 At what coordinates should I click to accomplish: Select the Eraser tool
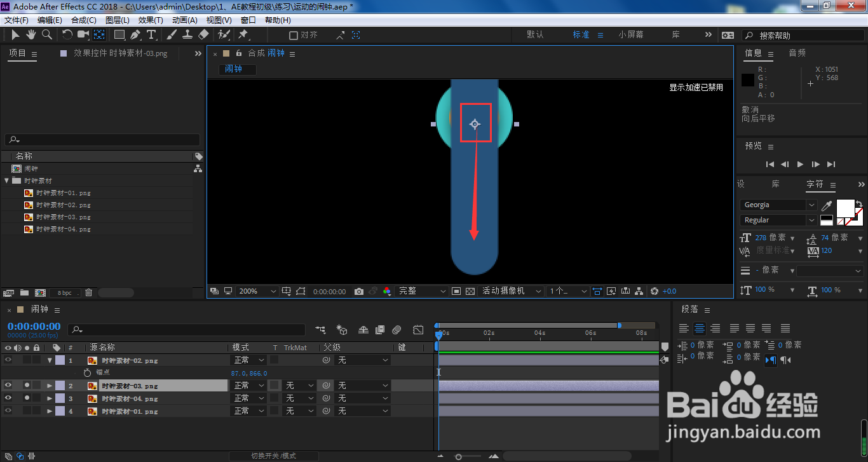click(203, 34)
